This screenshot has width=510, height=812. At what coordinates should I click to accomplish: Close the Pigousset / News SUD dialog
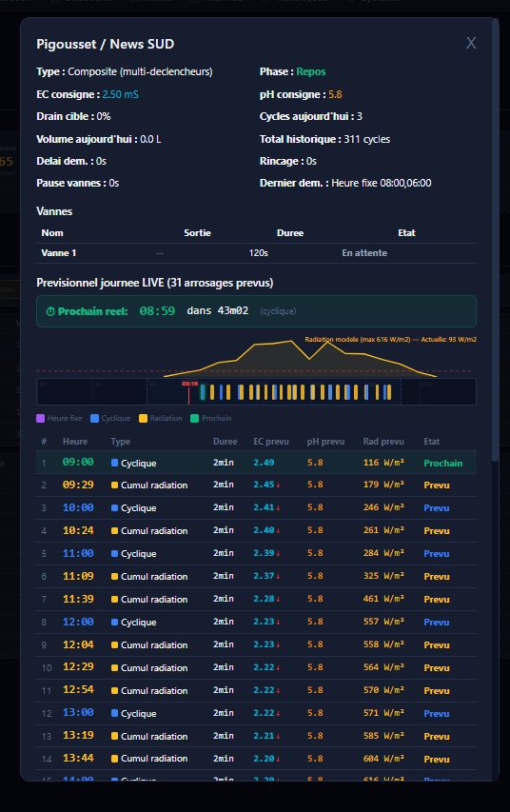471,43
